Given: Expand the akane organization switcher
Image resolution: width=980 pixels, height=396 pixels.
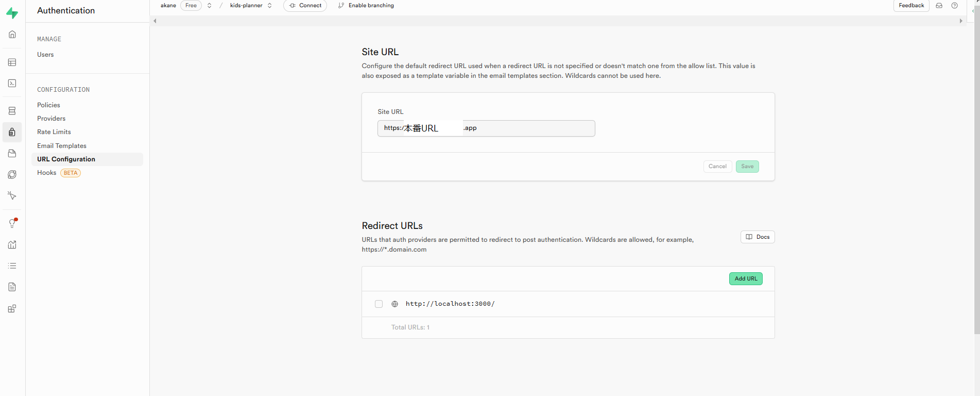Looking at the screenshot, I should coord(209,6).
